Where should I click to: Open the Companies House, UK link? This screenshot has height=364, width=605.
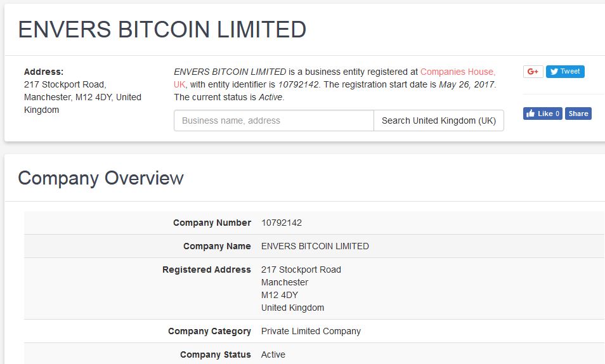(x=457, y=72)
